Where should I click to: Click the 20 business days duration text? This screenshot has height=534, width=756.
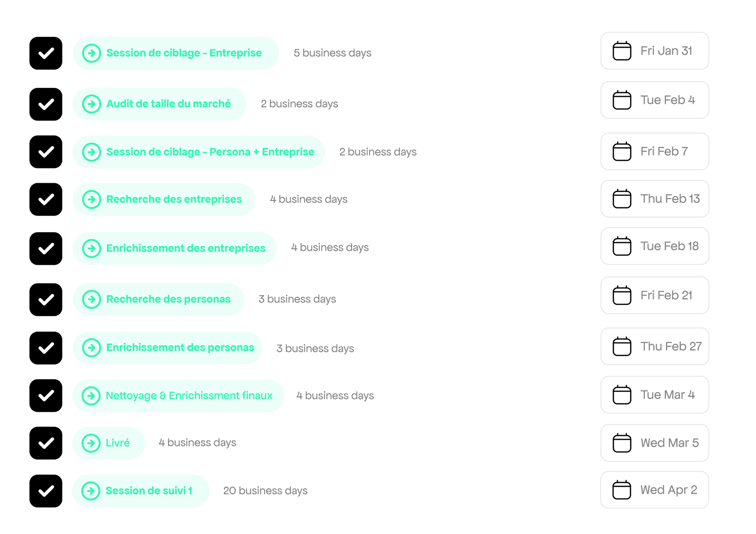click(265, 491)
